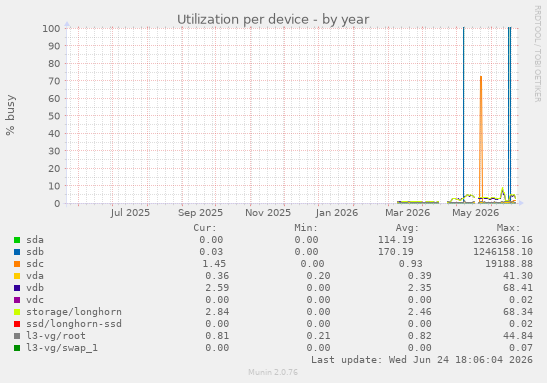547x383 pixels.
Task: Click the orange sdc spike in the chart
Action: tap(481, 140)
